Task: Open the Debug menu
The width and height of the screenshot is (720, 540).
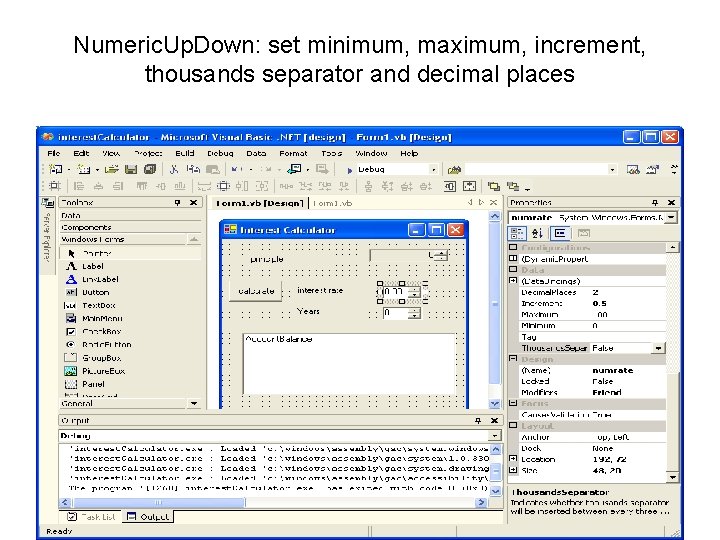Action: click(220, 153)
